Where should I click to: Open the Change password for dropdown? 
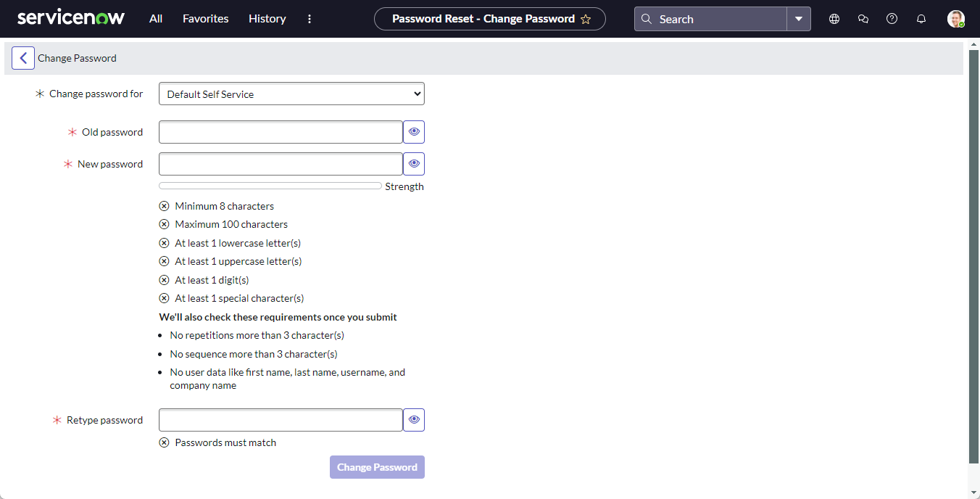[x=291, y=94]
